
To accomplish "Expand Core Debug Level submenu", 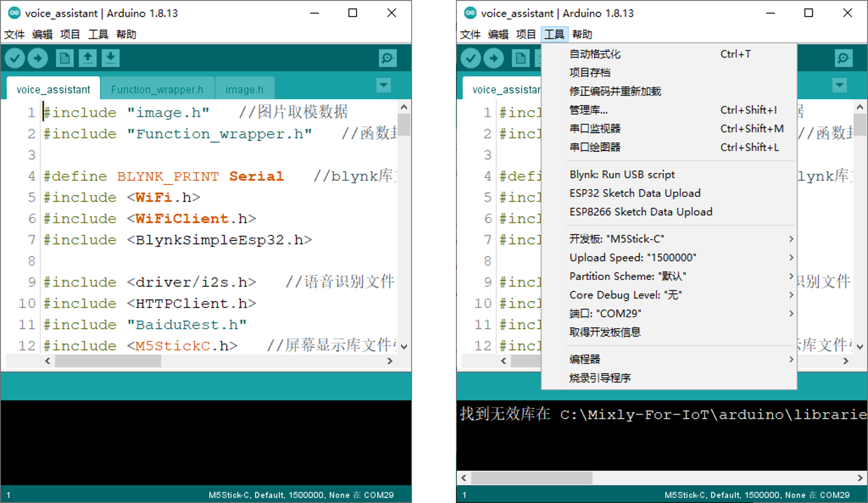I will point(669,295).
